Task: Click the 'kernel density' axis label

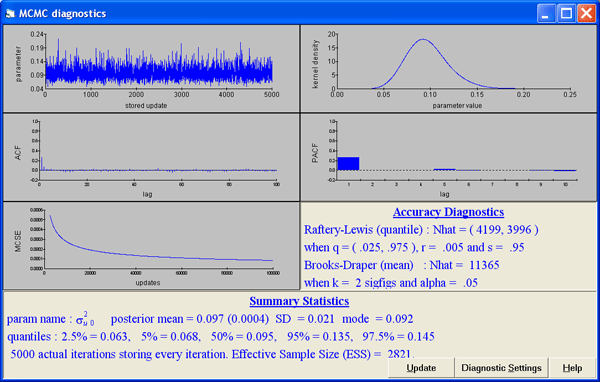Action: click(315, 64)
